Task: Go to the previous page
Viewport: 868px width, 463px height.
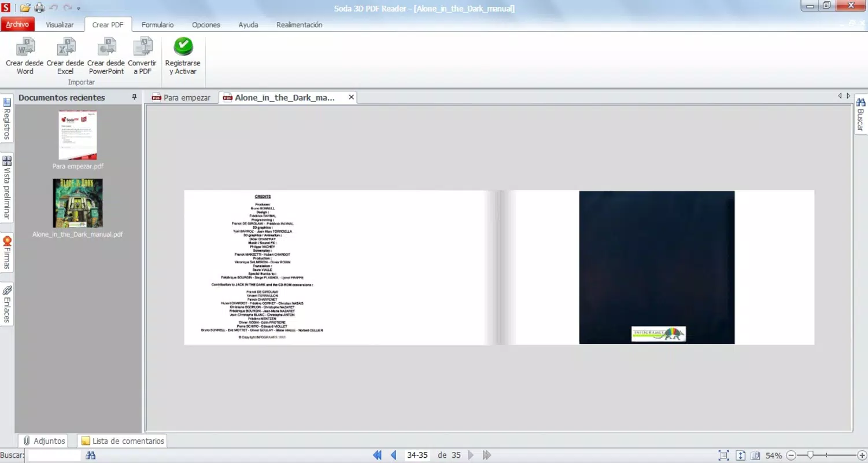Action: point(394,455)
